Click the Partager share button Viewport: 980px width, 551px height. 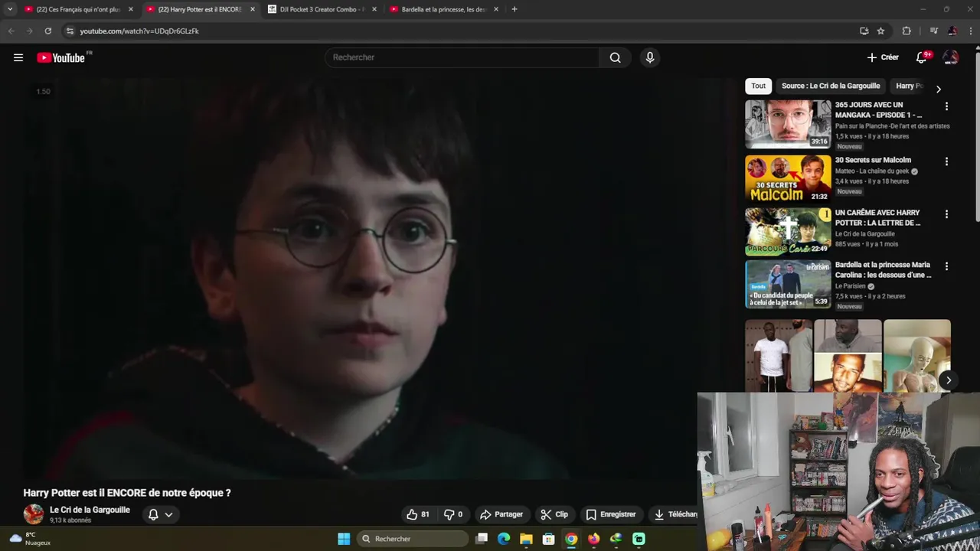click(501, 514)
